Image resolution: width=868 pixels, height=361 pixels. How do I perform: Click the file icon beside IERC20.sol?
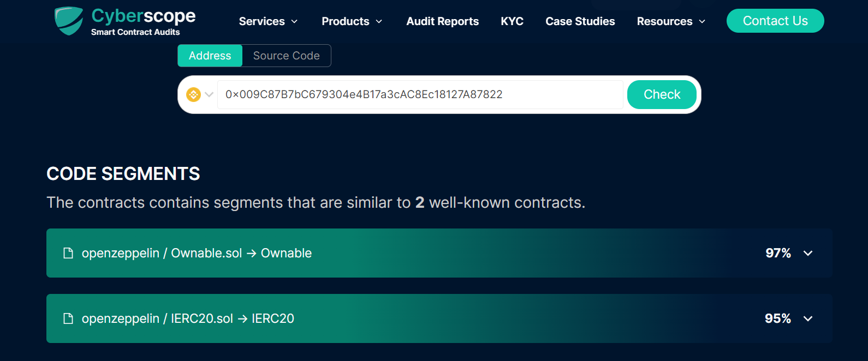tap(68, 318)
